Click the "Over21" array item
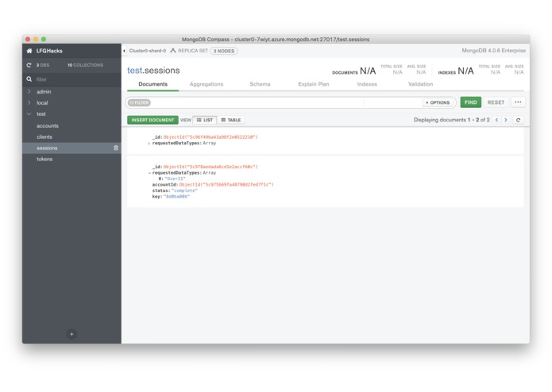Image resolution: width=552 pixels, height=392 pixels. (x=175, y=179)
